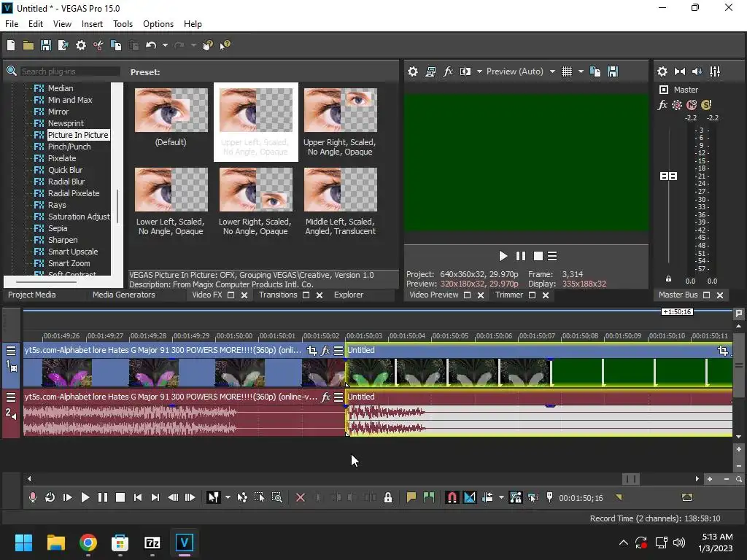Open the What's This help icon
Image resolution: width=747 pixels, height=560 pixels.
pyautogui.click(x=225, y=45)
